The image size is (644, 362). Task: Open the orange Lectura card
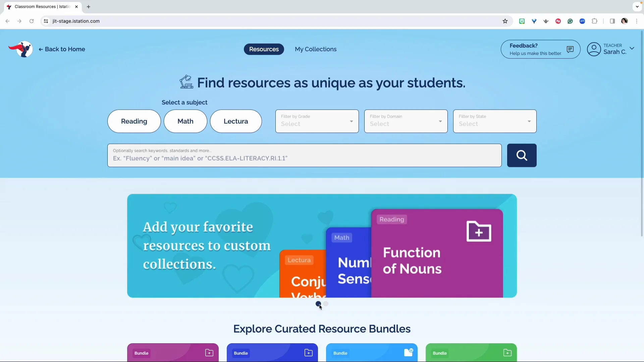click(303, 274)
